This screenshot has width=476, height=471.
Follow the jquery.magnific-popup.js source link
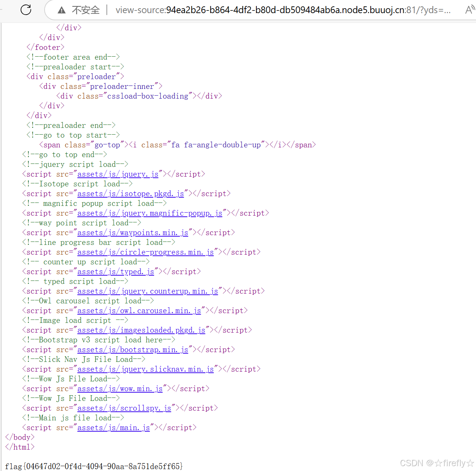point(150,213)
